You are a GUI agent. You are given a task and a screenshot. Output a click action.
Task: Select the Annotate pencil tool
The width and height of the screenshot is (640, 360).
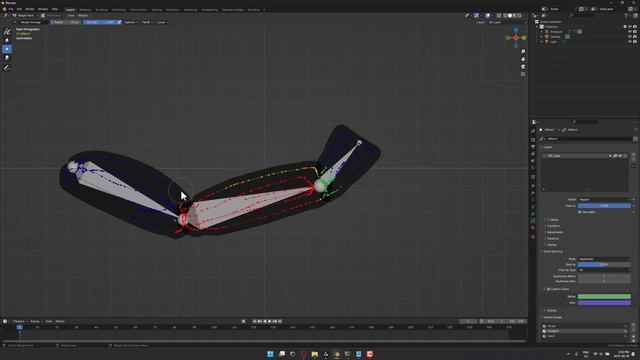coord(7,68)
